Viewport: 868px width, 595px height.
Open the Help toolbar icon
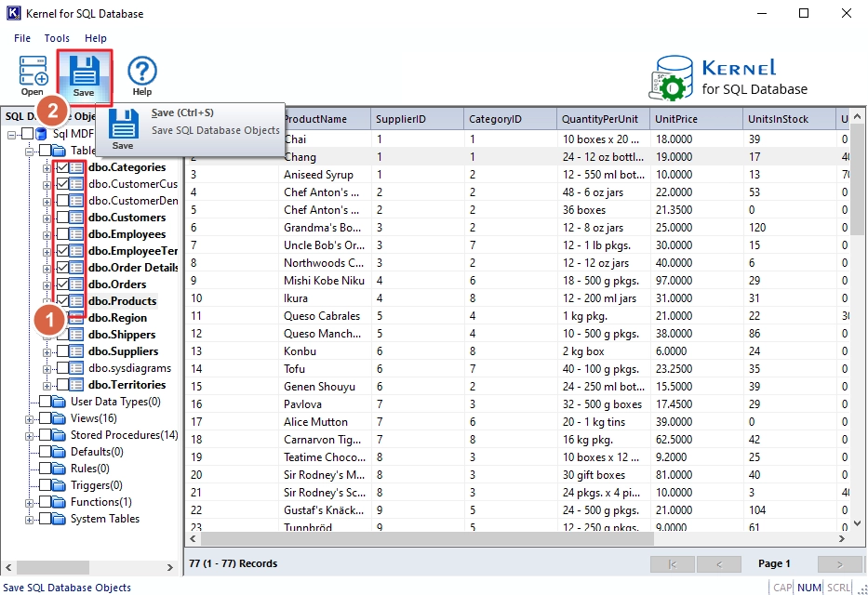(141, 75)
